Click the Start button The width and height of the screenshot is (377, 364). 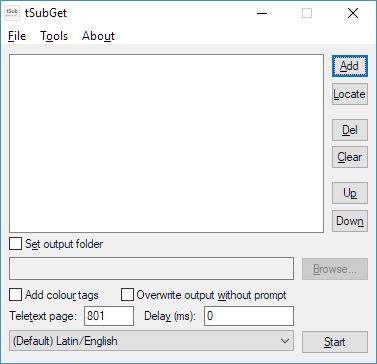tap(335, 342)
